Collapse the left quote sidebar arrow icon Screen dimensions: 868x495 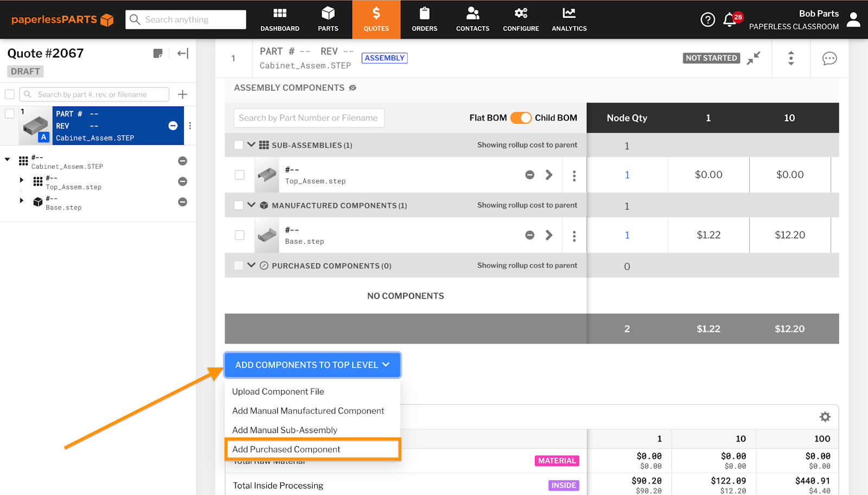[x=183, y=53]
